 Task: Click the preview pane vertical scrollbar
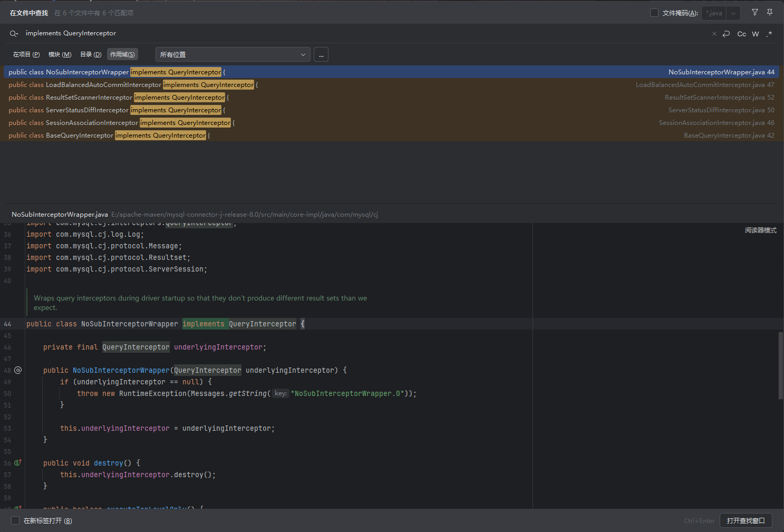(780, 365)
